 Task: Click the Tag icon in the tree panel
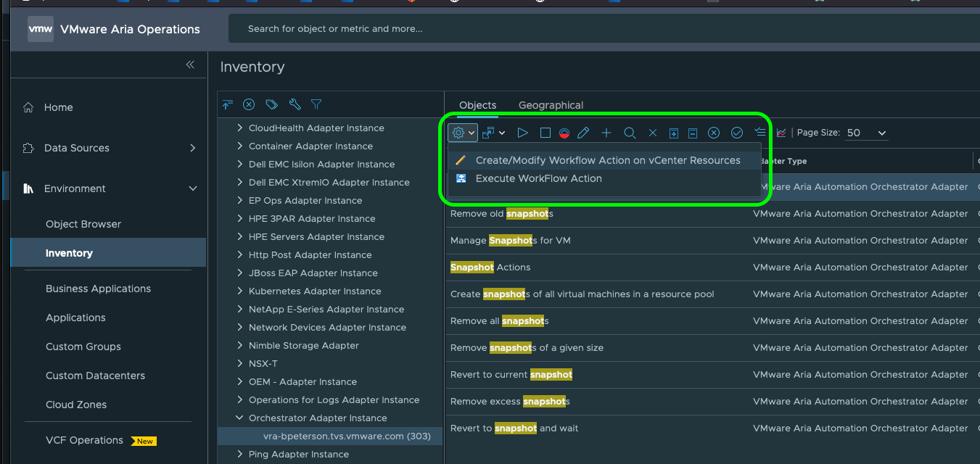click(271, 104)
